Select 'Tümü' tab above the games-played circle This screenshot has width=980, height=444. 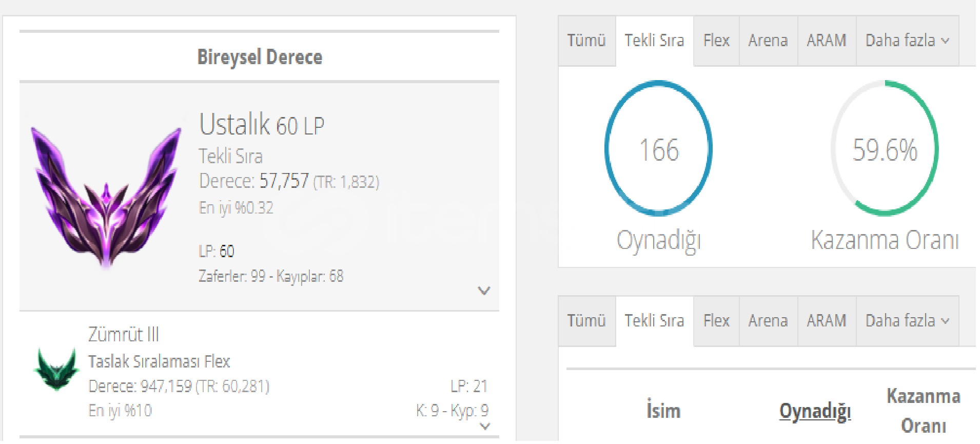[586, 41]
